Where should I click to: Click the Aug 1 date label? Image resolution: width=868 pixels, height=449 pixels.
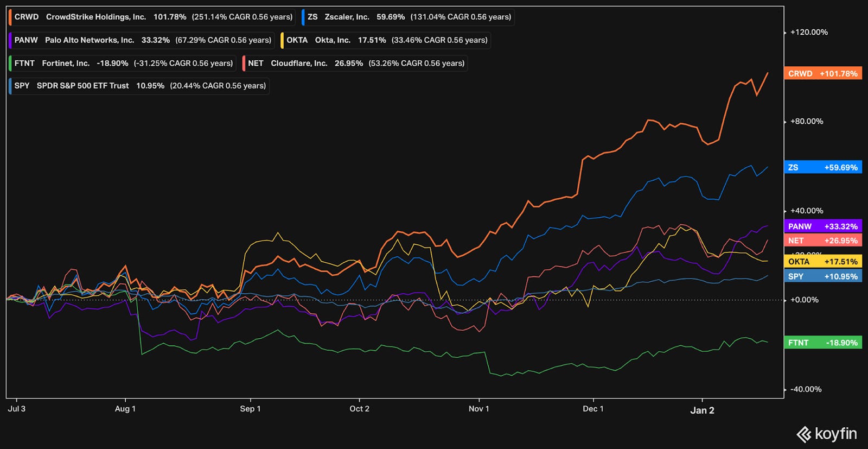125,409
